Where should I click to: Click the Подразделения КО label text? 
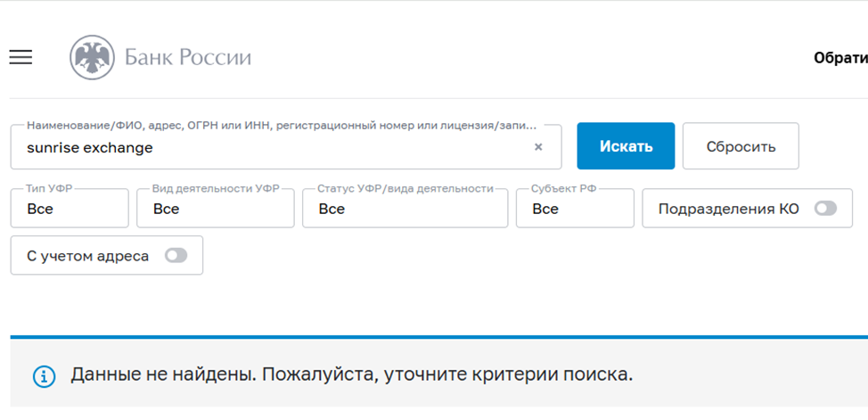coord(728,209)
